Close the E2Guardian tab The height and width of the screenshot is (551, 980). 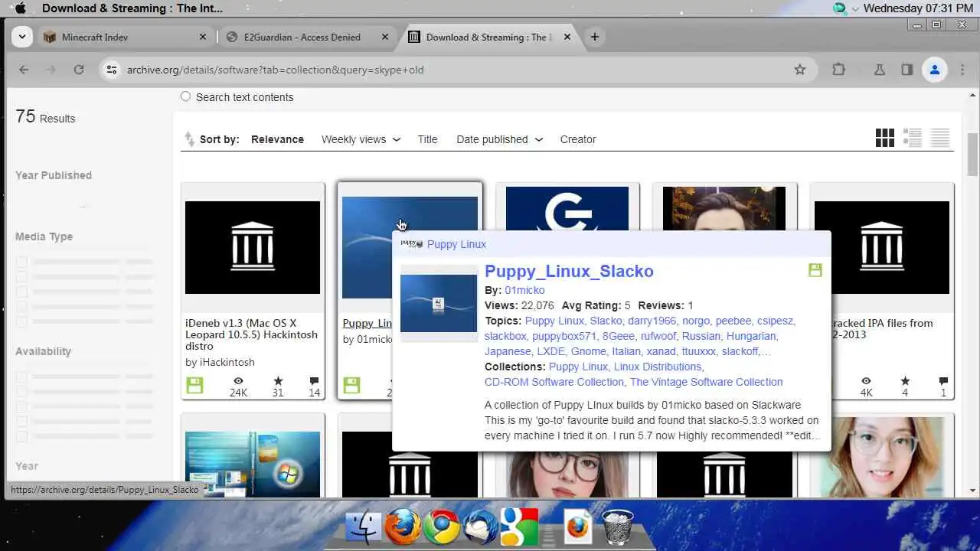385,37
